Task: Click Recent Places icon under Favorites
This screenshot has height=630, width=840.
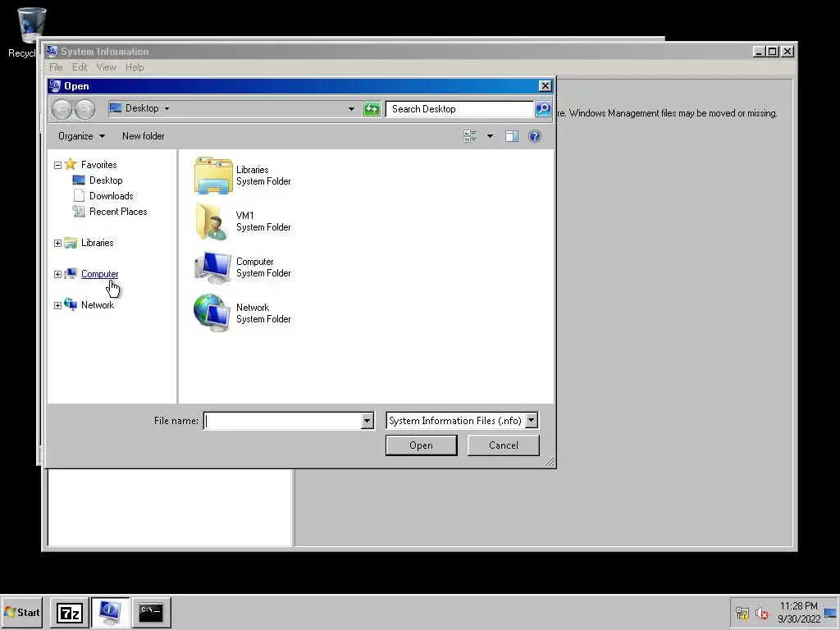Action: coord(79,212)
